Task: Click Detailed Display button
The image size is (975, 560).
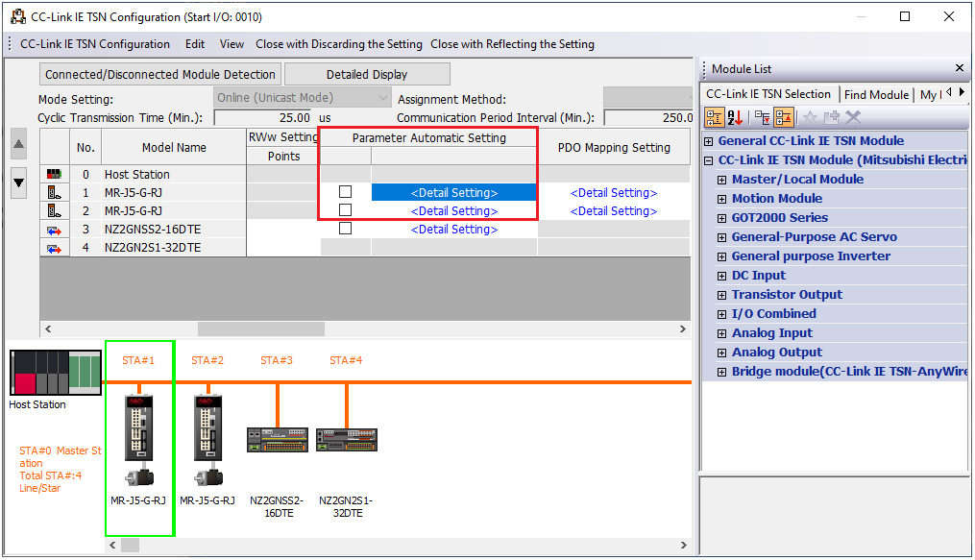Action: click(367, 74)
